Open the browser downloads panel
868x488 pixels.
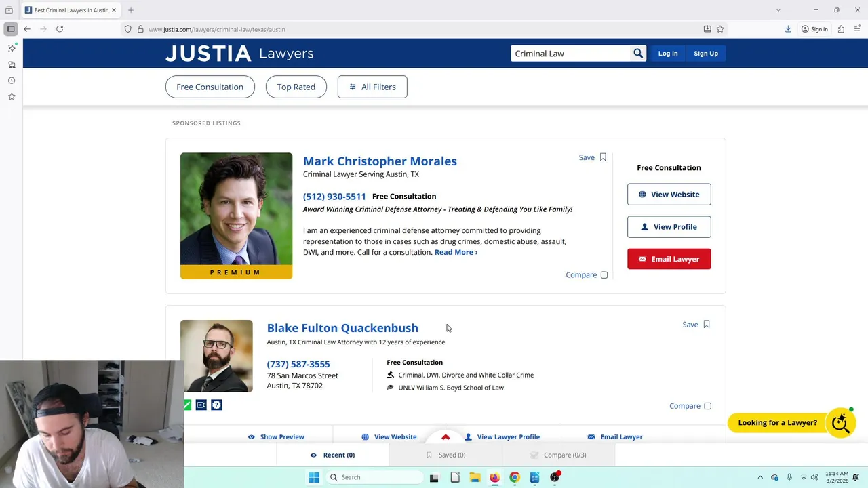pos(788,29)
